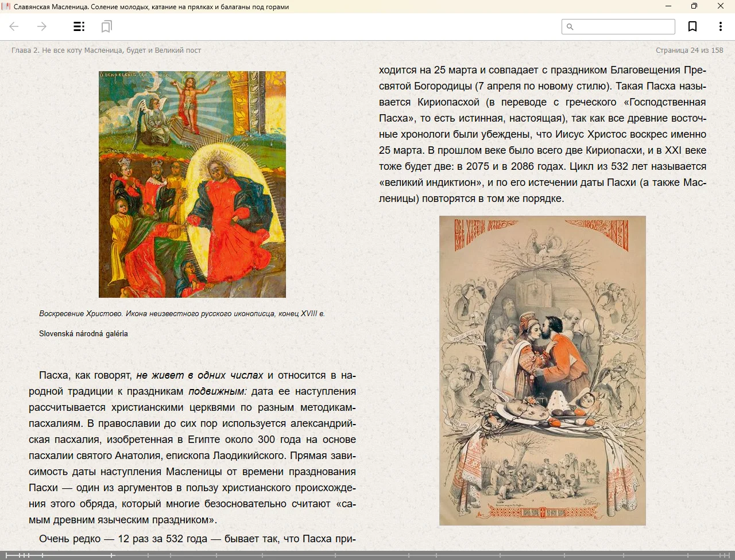Click the Resurrection icon painting image
The image size is (735, 560).
[192, 184]
